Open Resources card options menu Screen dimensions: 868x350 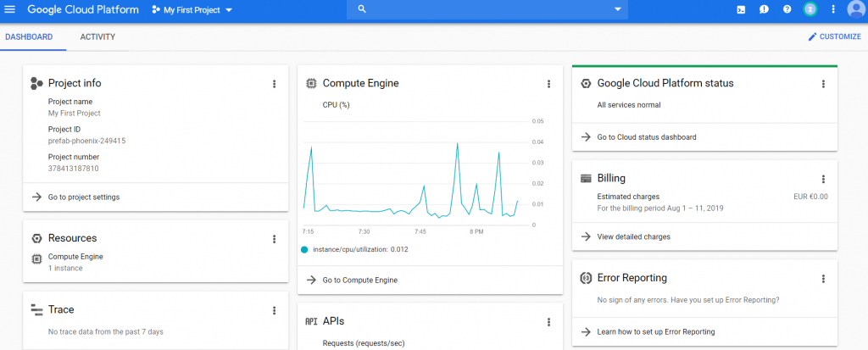click(274, 239)
